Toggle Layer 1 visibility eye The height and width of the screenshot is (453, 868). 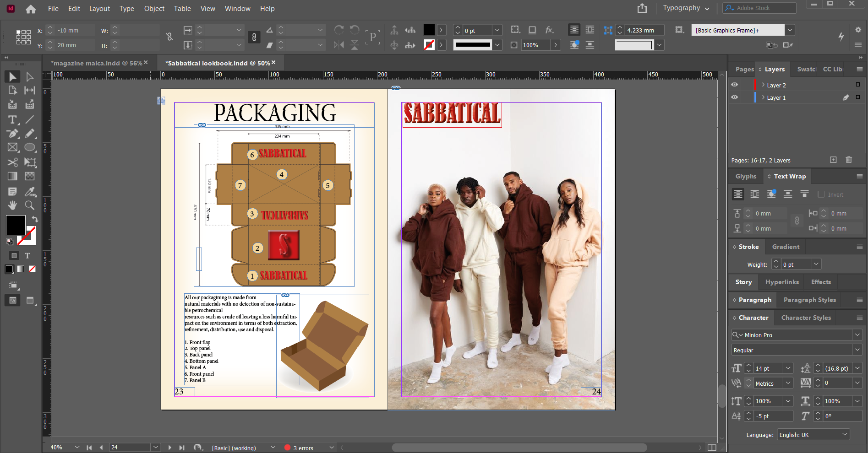735,97
